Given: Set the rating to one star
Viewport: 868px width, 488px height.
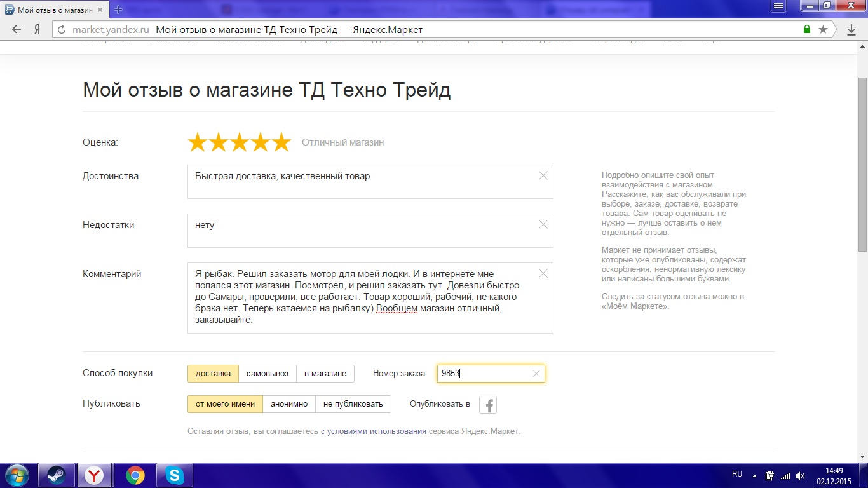Looking at the screenshot, I should pos(198,142).
